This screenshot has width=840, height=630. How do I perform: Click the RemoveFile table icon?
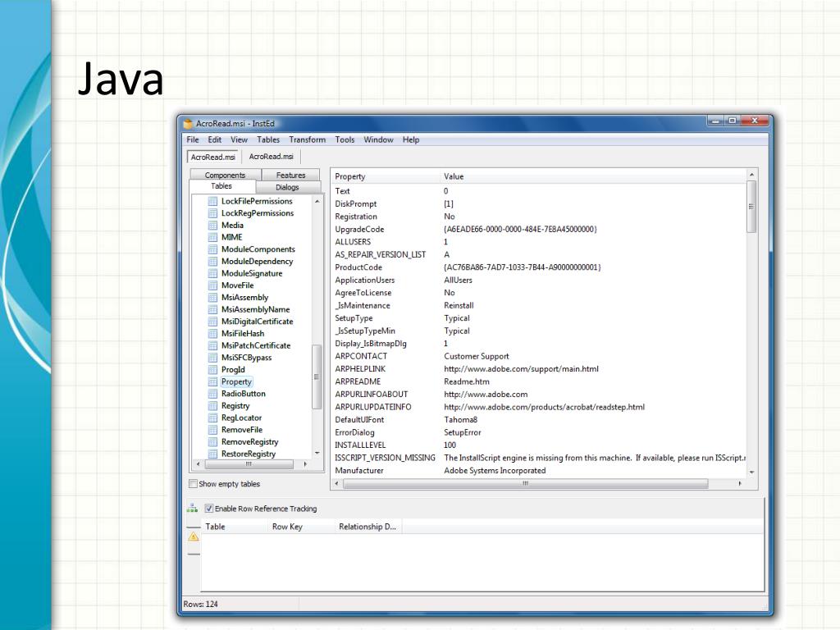(x=212, y=430)
